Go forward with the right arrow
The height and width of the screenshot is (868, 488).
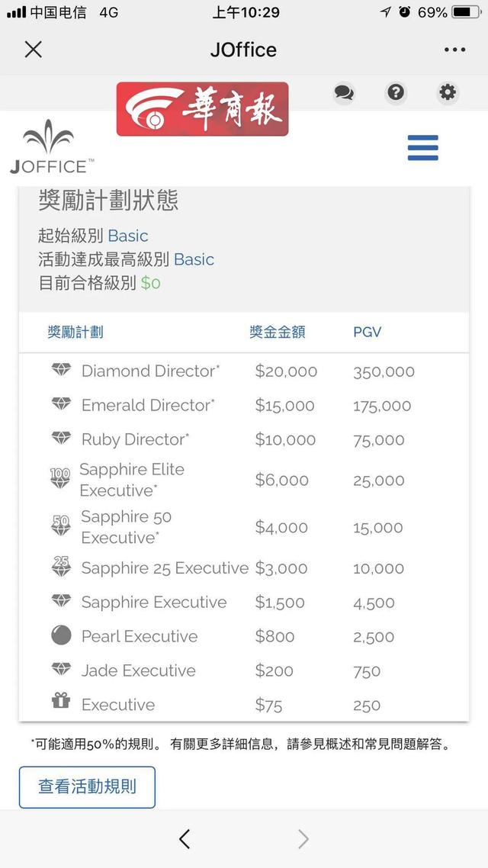pyautogui.click(x=303, y=839)
